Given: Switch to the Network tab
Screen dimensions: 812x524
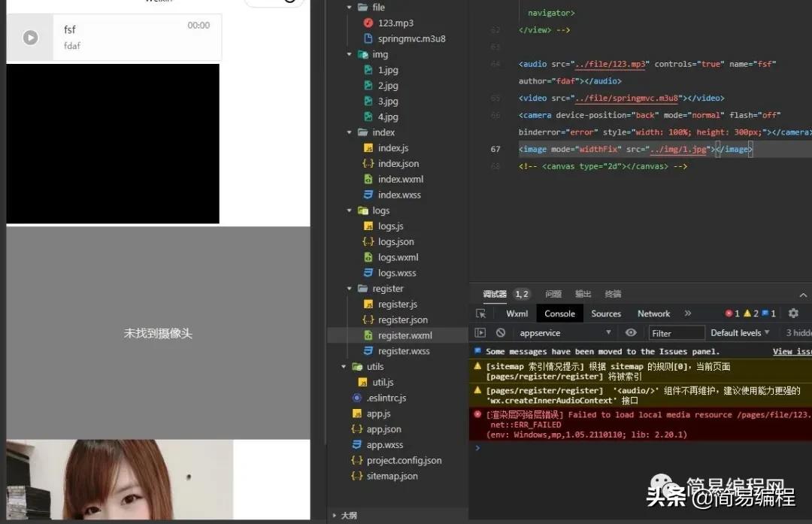Looking at the screenshot, I should click(653, 313).
